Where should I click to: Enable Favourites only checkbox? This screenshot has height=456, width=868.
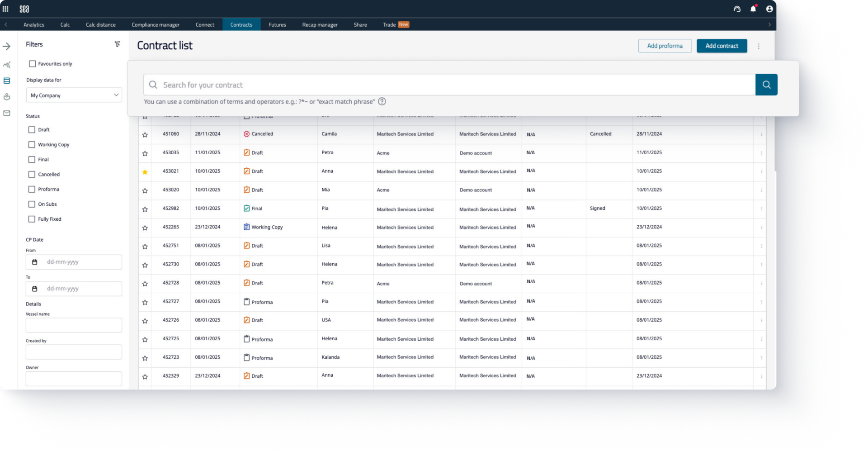[x=32, y=64]
